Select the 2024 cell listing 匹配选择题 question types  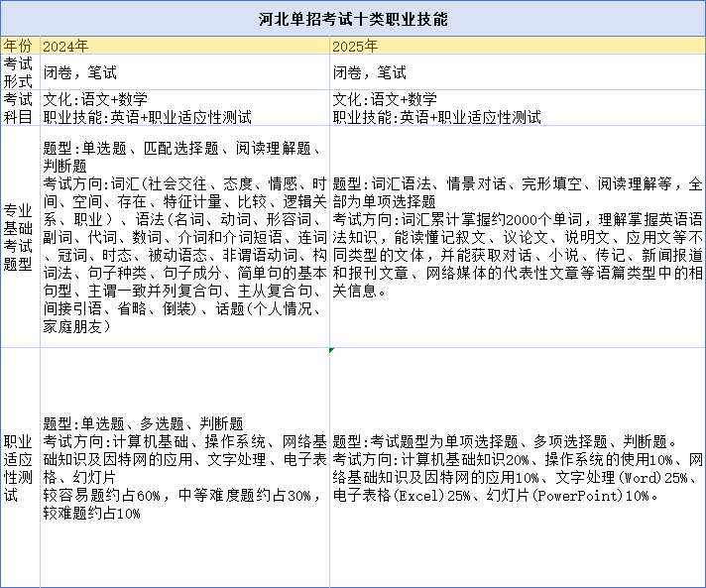point(184,237)
